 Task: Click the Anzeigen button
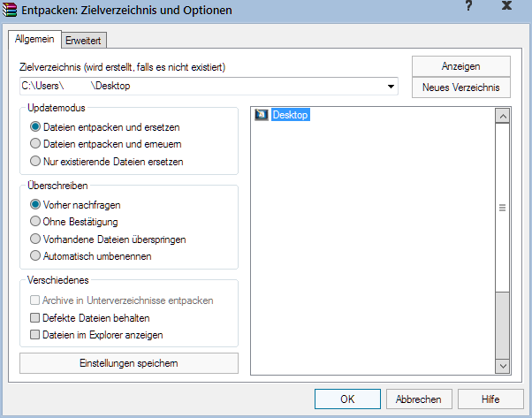coord(460,66)
